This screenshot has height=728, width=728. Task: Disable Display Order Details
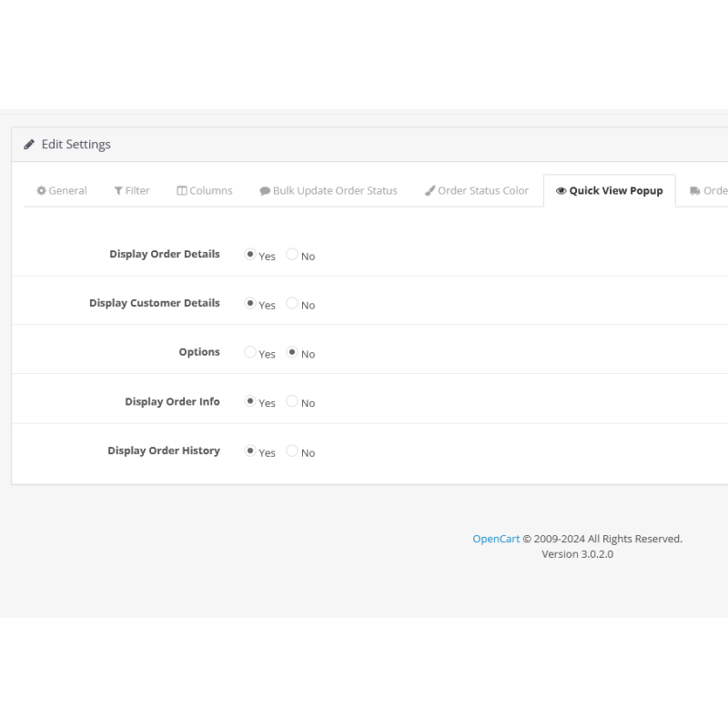point(291,256)
